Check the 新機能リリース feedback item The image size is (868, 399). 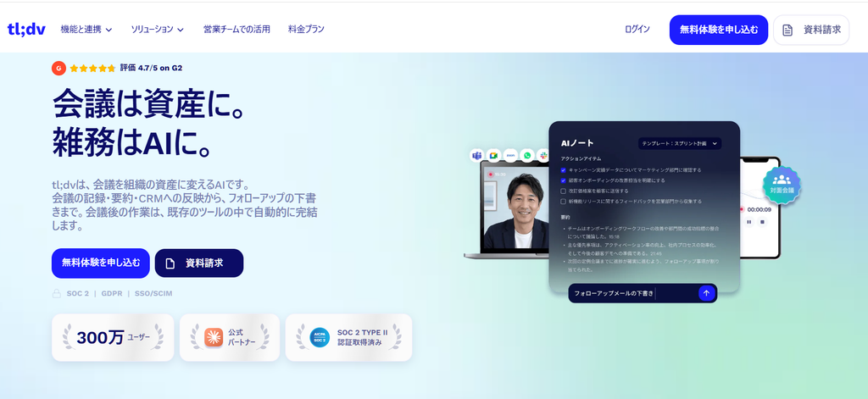[x=564, y=202]
